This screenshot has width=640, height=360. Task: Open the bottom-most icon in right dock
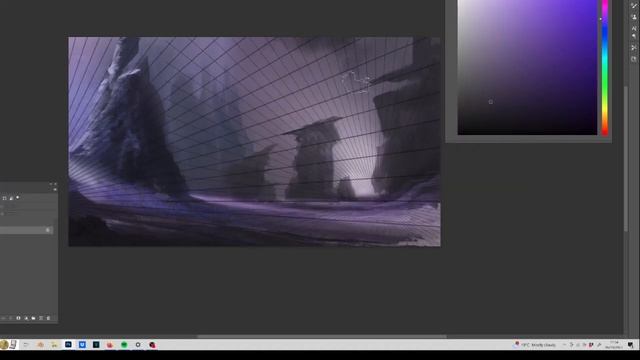pyautogui.click(x=634, y=59)
